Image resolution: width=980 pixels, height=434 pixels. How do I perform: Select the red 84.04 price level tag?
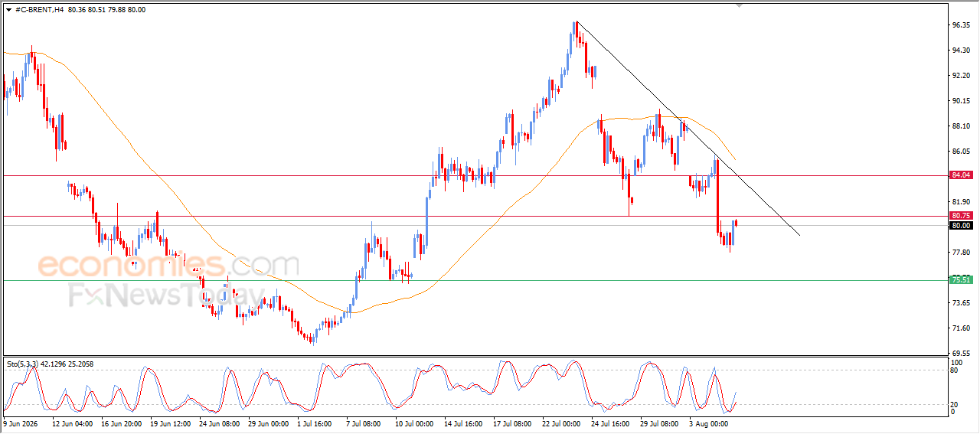(x=961, y=175)
